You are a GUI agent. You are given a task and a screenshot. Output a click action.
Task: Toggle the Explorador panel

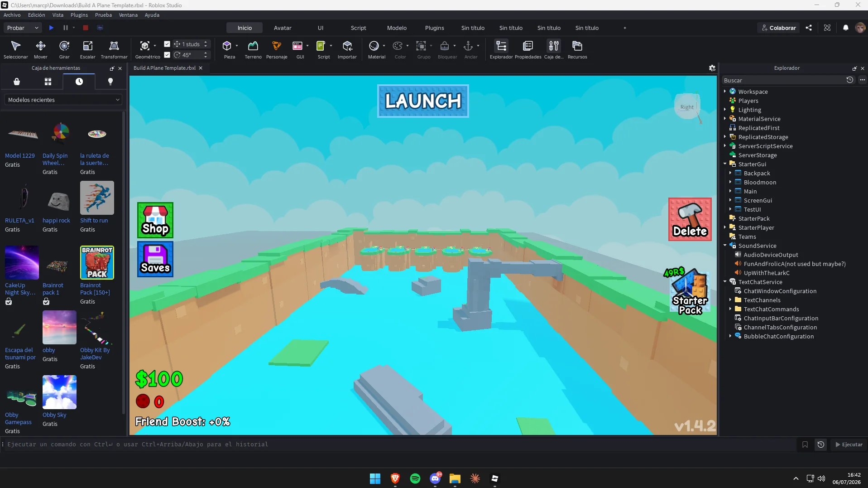[x=501, y=49]
